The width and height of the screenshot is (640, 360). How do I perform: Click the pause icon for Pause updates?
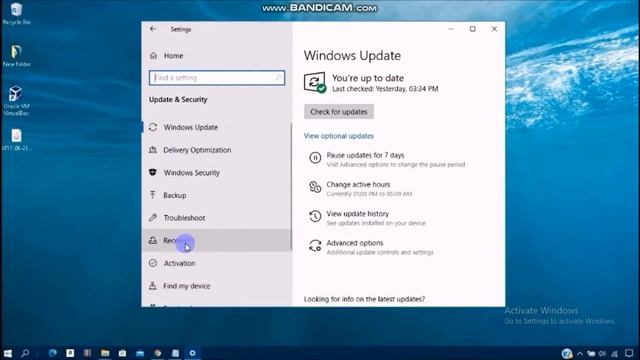pyautogui.click(x=315, y=158)
